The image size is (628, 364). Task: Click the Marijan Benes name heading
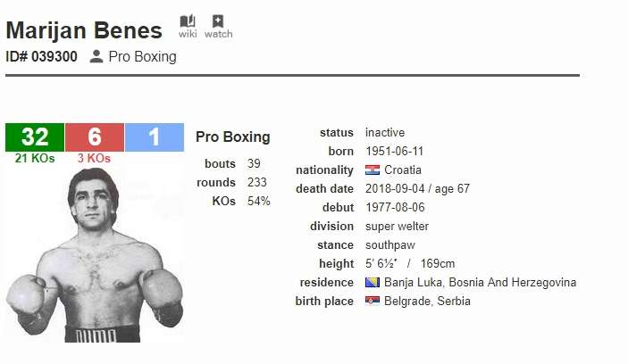[84, 30]
